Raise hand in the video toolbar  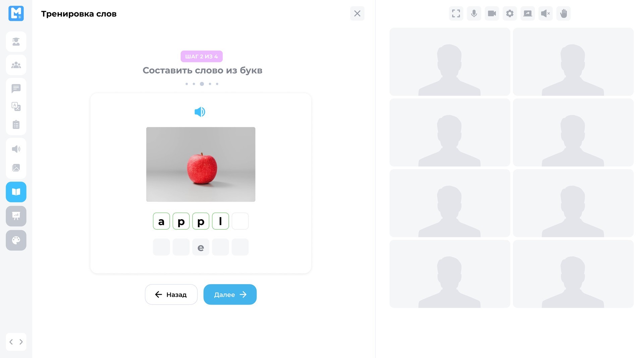click(563, 13)
